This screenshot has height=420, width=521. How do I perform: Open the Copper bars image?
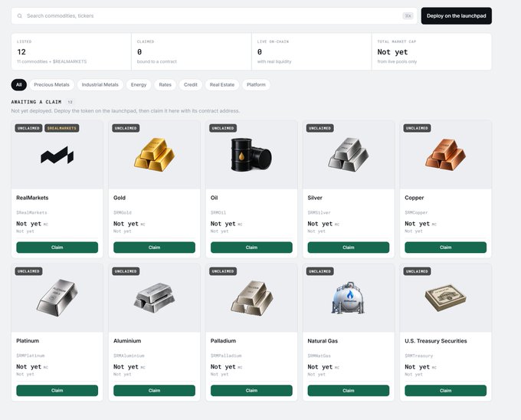click(446, 155)
